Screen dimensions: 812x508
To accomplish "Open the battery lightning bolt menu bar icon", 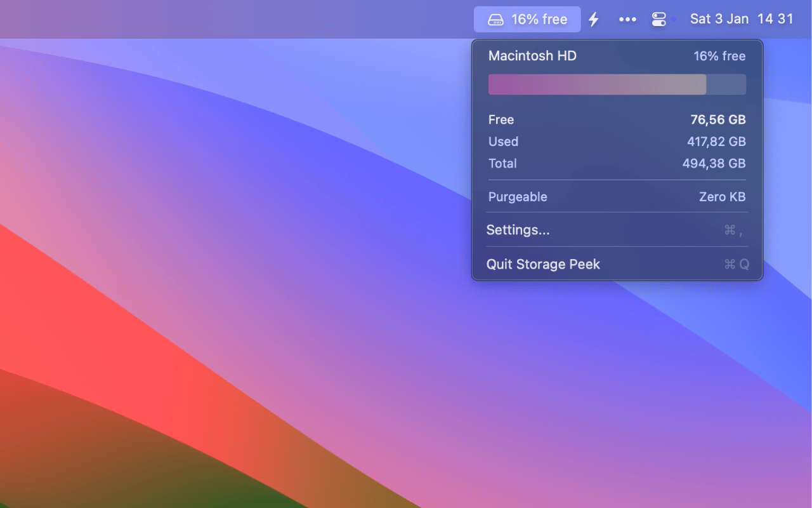I will pyautogui.click(x=594, y=19).
